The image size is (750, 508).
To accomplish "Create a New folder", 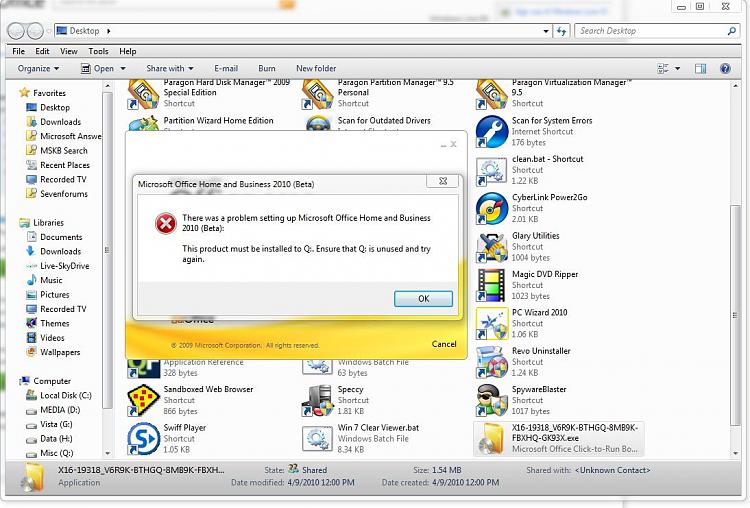I will coord(316,68).
